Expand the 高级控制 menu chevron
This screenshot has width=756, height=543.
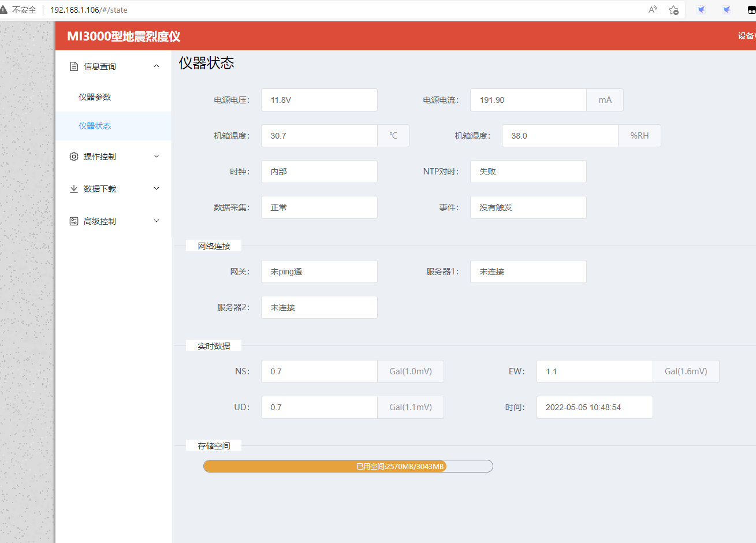pyautogui.click(x=157, y=221)
